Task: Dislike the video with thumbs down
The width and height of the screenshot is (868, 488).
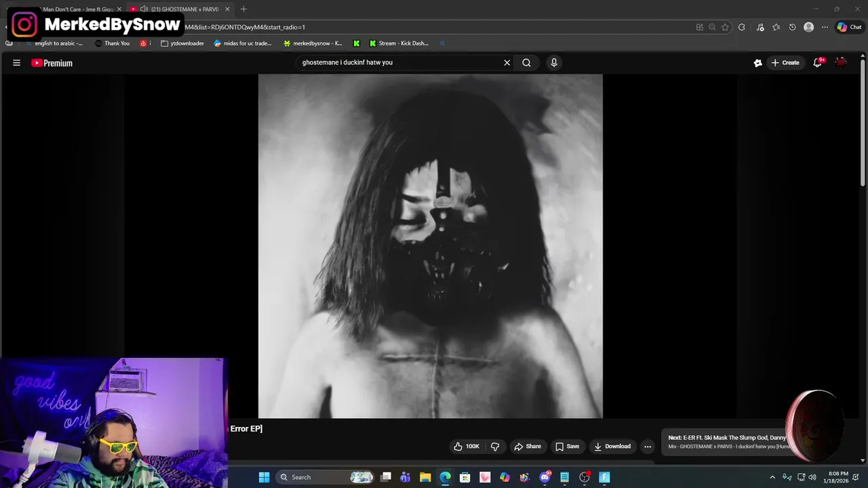Action: click(495, 446)
